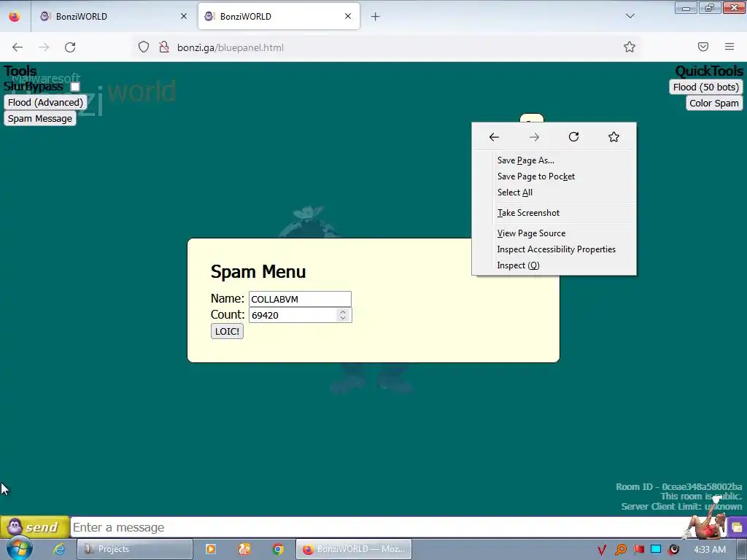
Task: Toggle the SlurBypass checkbox
Action: click(75, 87)
